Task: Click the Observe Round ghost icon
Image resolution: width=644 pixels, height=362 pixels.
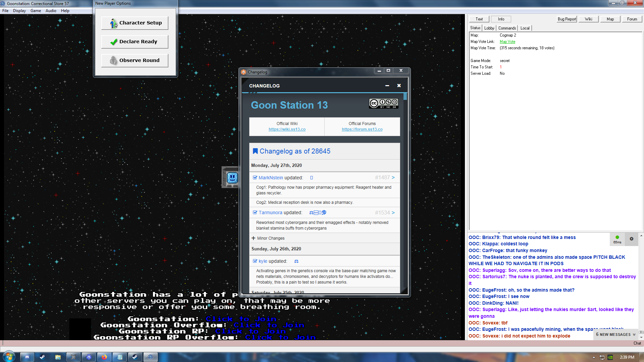Action: tap(113, 60)
